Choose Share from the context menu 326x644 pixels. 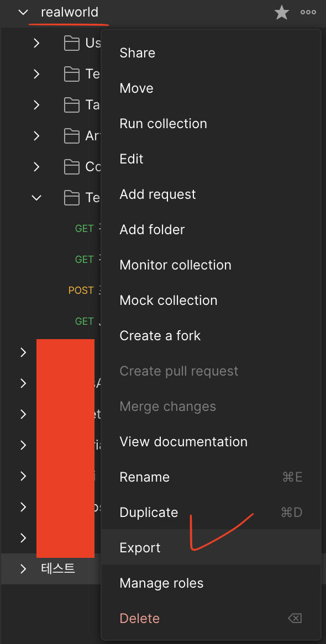tap(211, 53)
